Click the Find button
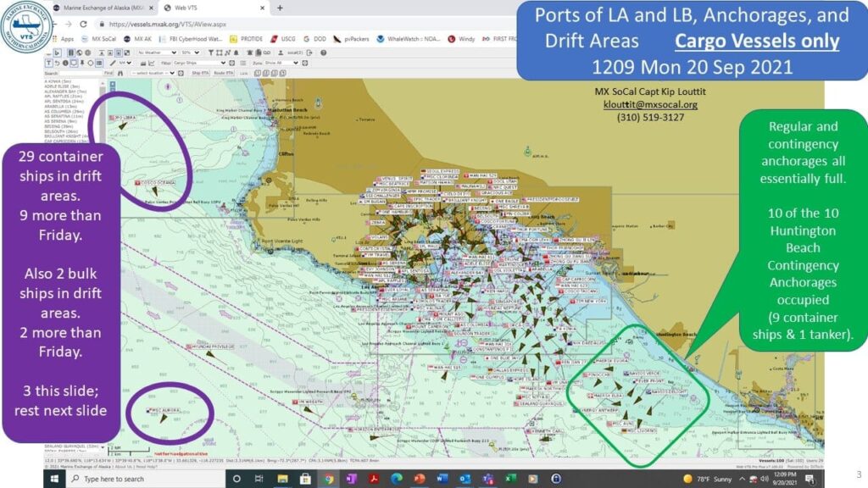The image size is (868, 488). tap(108, 73)
